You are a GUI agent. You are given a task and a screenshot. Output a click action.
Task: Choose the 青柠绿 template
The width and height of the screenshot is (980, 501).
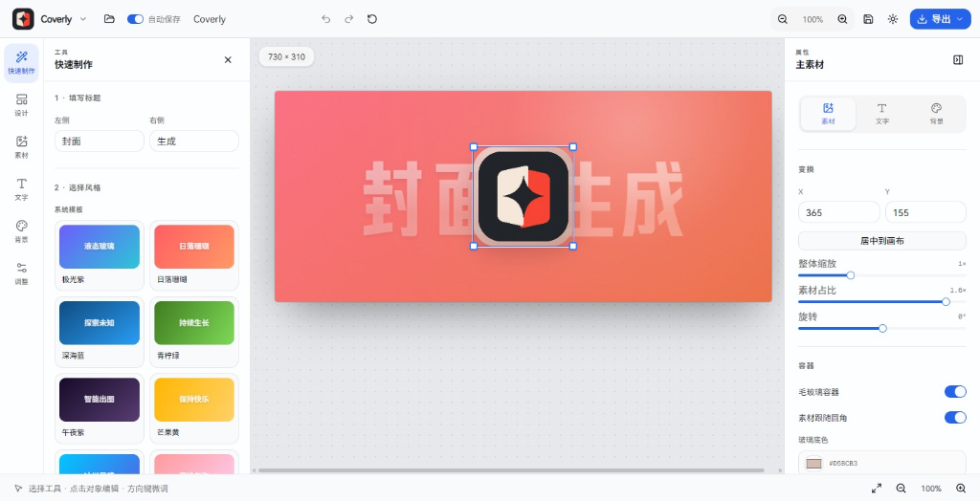193,332
